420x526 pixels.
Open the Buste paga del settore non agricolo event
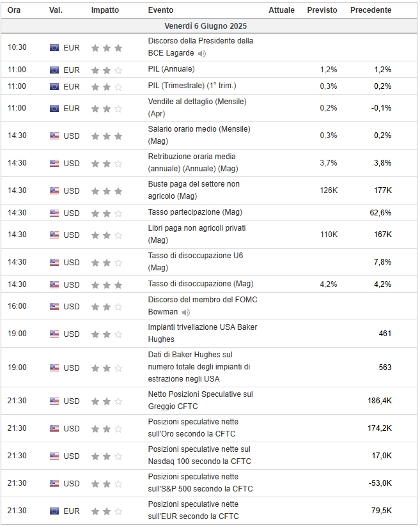pos(194,190)
